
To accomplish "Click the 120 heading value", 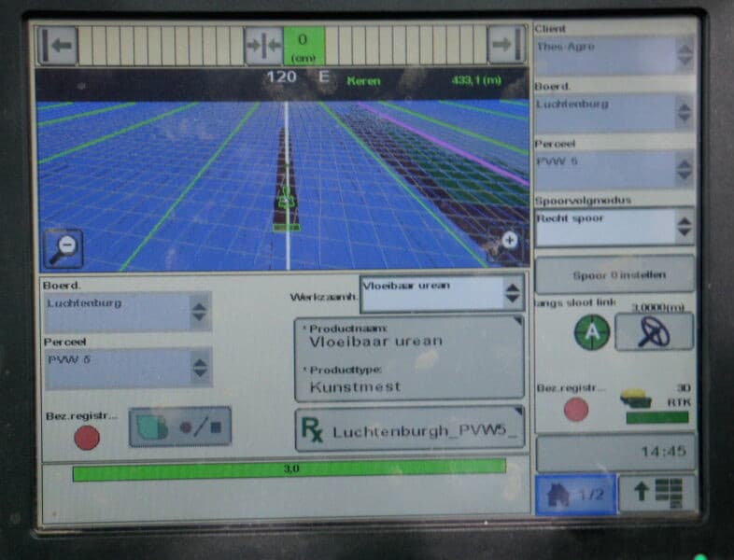I will pyautogui.click(x=281, y=77).
